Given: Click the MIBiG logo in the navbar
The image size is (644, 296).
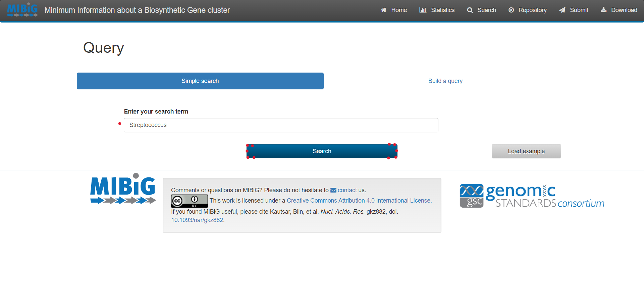Looking at the screenshot, I should coord(22,10).
